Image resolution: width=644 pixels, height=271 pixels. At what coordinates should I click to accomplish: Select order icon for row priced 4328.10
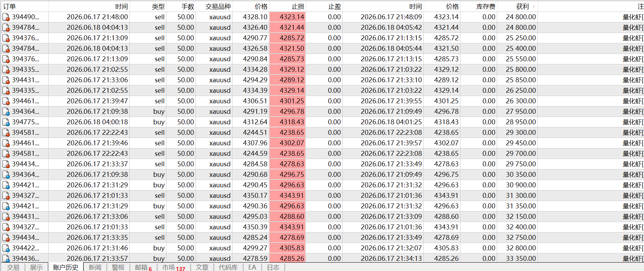6,17
